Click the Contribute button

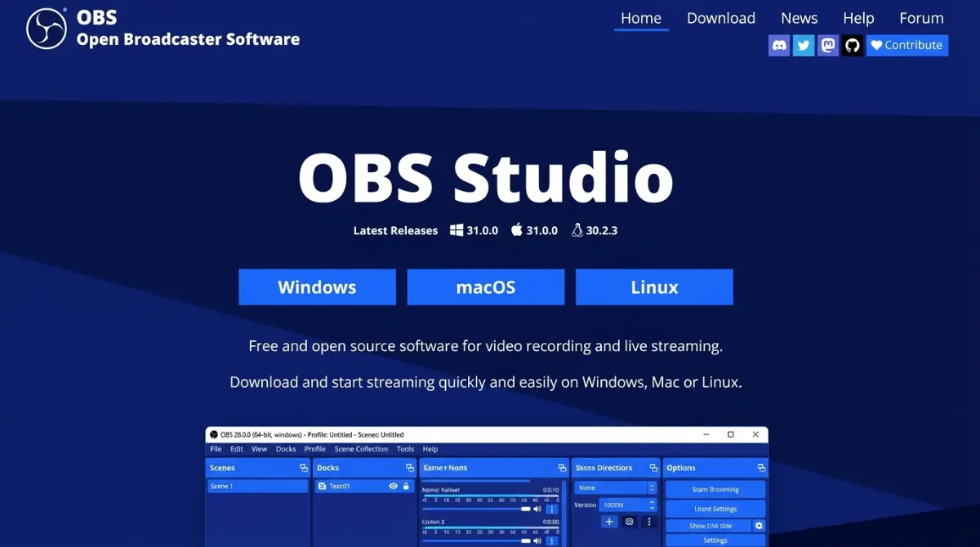pyautogui.click(x=907, y=45)
